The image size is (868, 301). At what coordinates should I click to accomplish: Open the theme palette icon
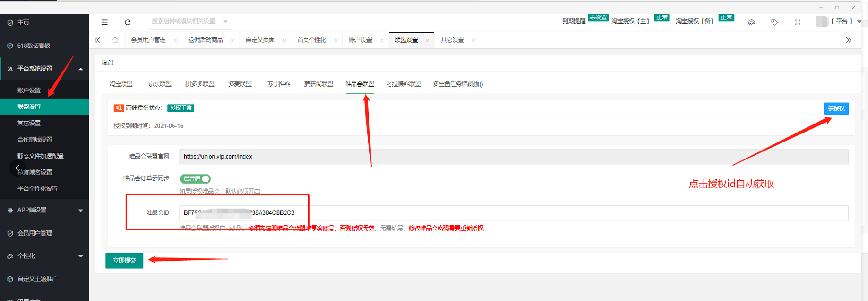(752, 22)
